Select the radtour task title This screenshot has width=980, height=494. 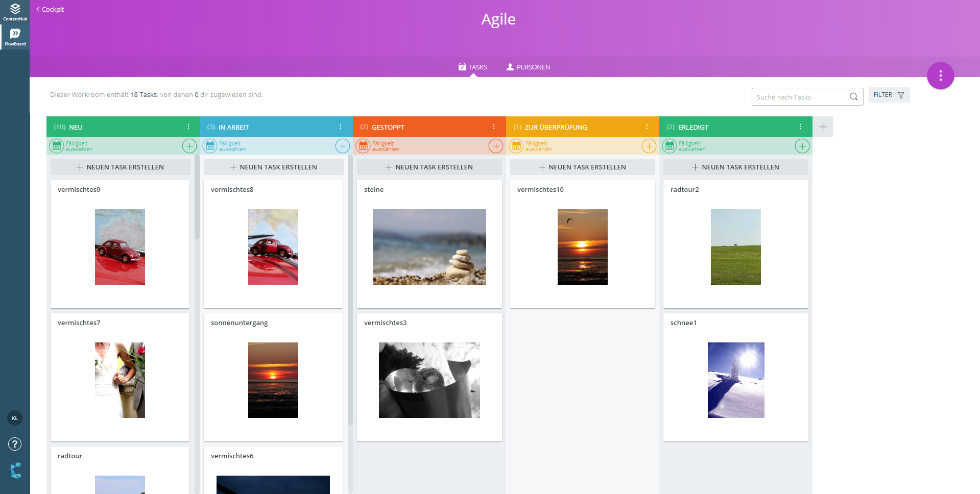[70, 456]
